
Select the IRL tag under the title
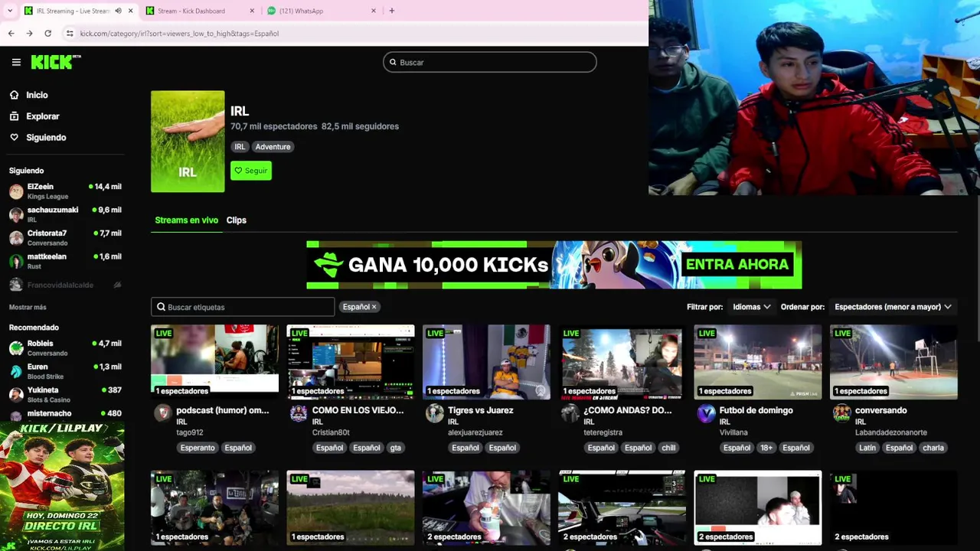240,147
